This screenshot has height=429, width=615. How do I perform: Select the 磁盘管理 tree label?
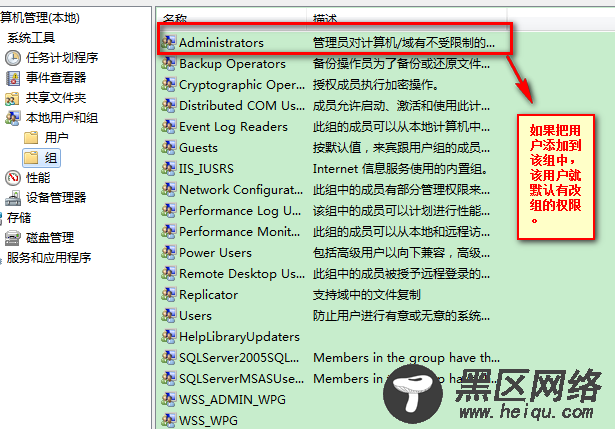[50, 238]
